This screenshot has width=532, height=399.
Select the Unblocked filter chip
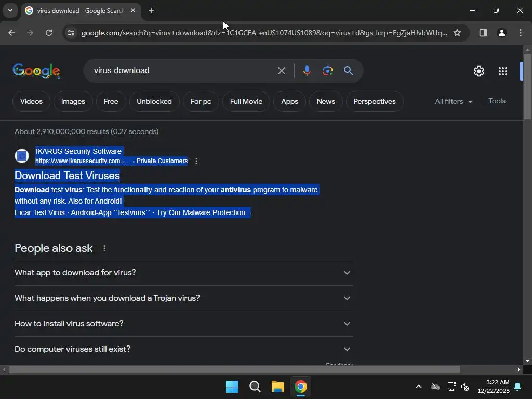pyautogui.click(x=154, y=101)
